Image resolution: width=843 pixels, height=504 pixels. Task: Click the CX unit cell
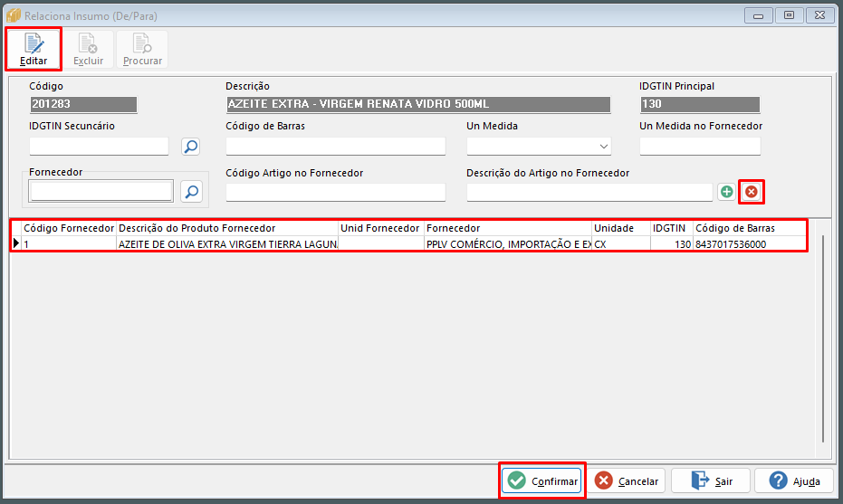point(621,244)
